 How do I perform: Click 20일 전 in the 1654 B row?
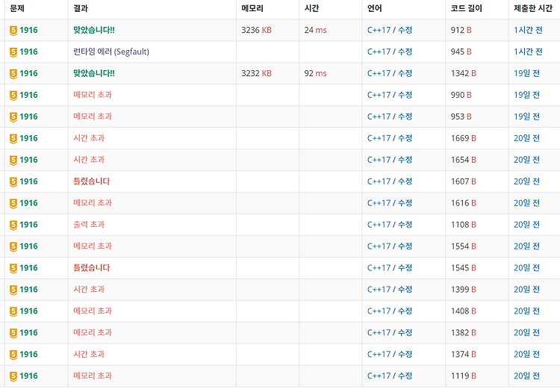pos(526,160)
